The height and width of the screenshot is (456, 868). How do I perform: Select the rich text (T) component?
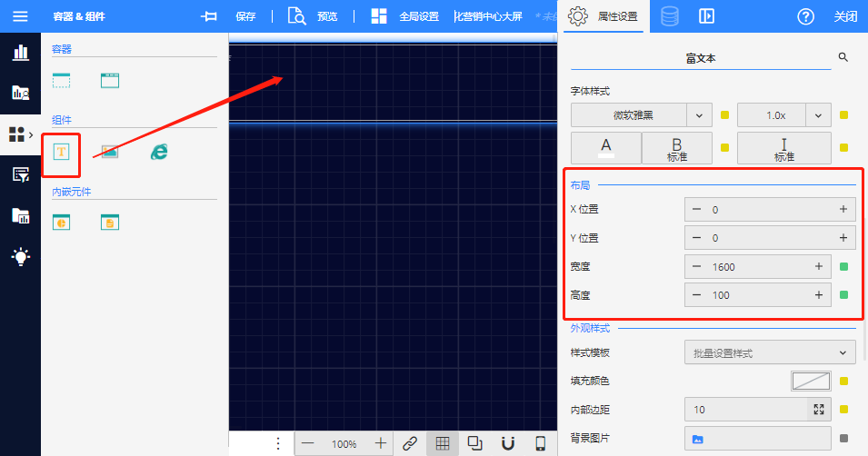pyautogui.click(x=61, y=153)
